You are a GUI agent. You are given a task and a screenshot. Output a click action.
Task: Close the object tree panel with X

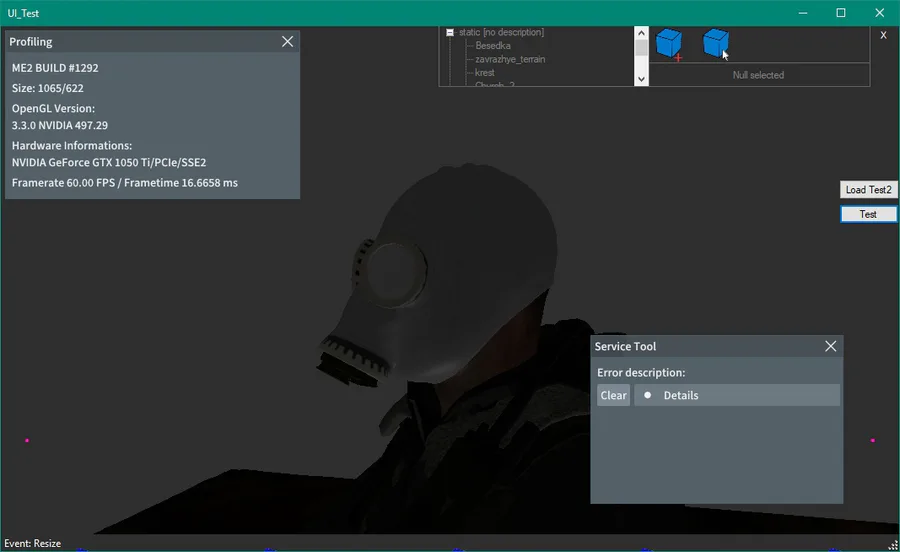[x=883, y=36]
